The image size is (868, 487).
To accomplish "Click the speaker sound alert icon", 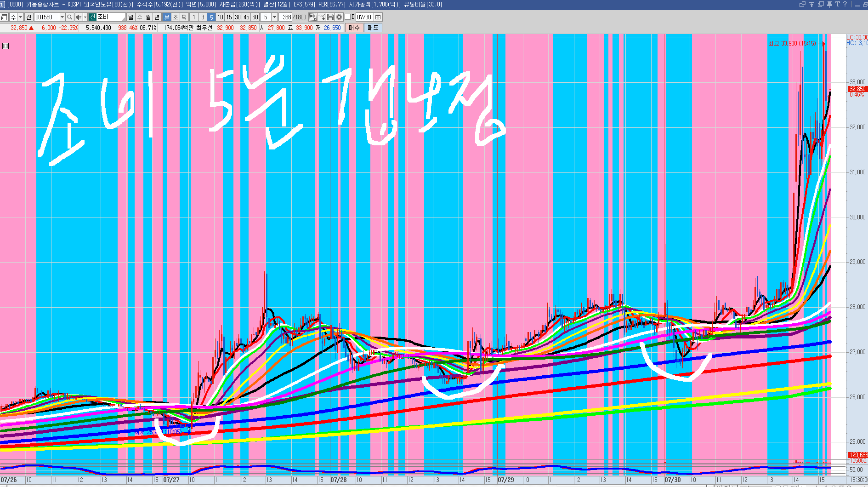I will click(x=79, y=17).
